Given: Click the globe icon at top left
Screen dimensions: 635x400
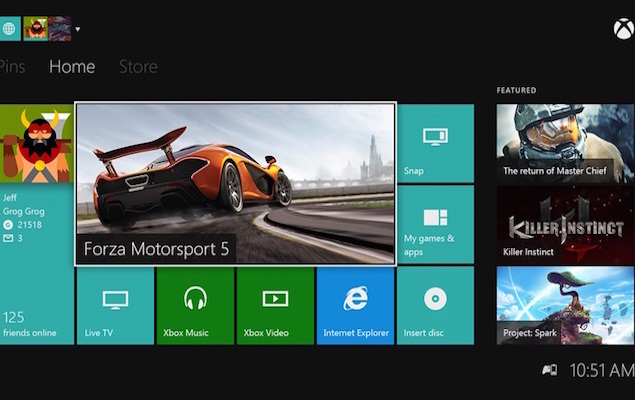Looking at the screenshot, I should (x=10, y=28).
